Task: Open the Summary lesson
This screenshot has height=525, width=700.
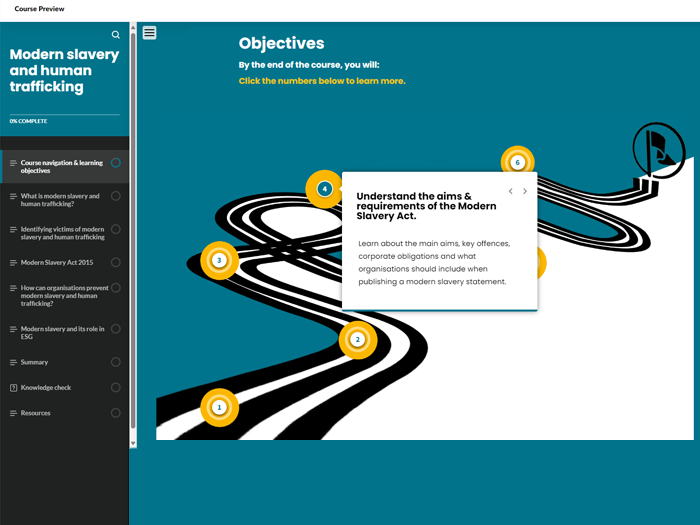Action: pos(65,362)
